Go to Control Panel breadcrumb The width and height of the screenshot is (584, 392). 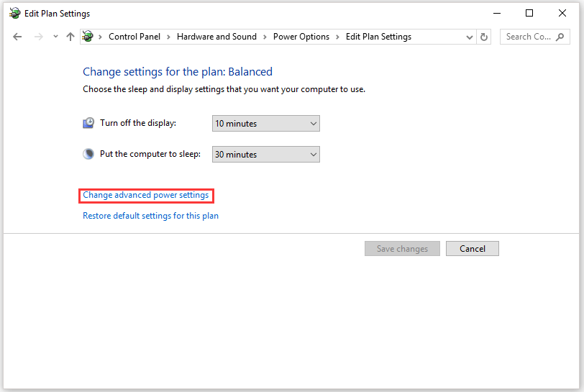[x=134, y=37]
